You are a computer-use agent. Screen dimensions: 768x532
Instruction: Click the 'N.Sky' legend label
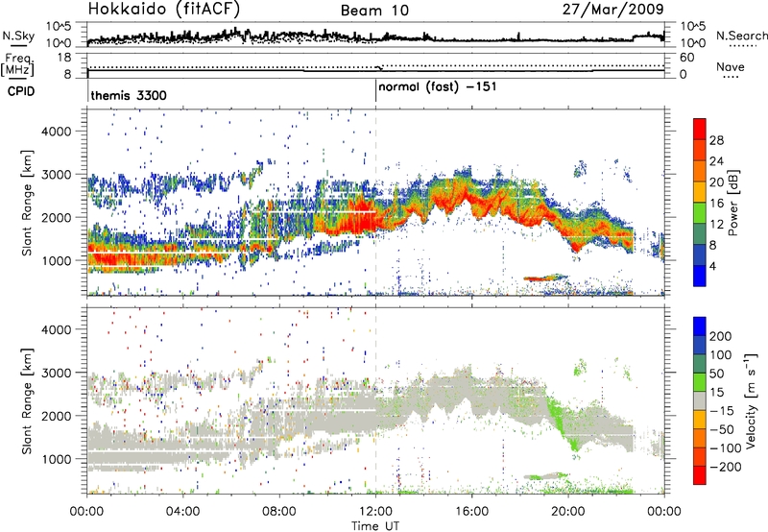coord(18,36)
